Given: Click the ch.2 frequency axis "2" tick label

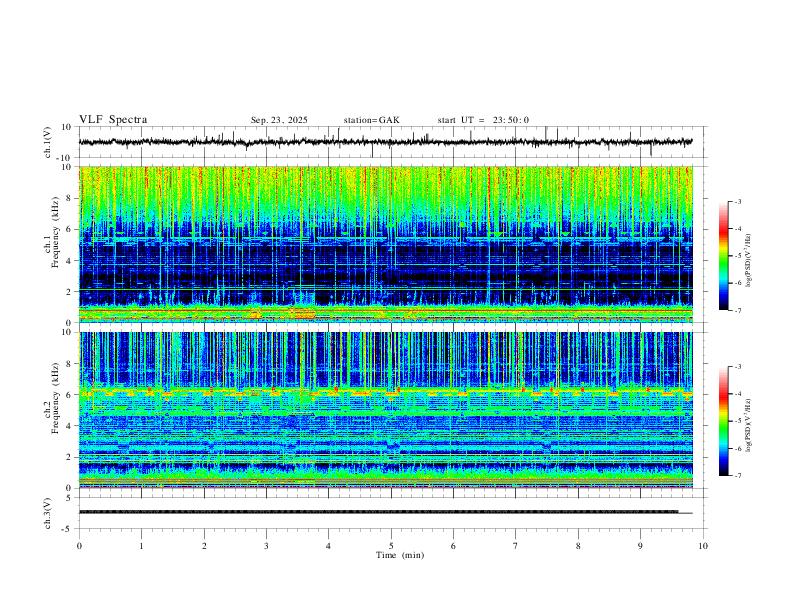Looking at the screenshot, I should 70,457.
